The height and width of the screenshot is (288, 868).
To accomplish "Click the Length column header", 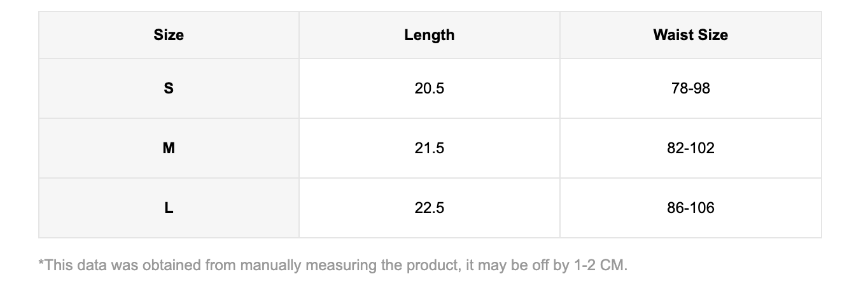I will 430,35.
